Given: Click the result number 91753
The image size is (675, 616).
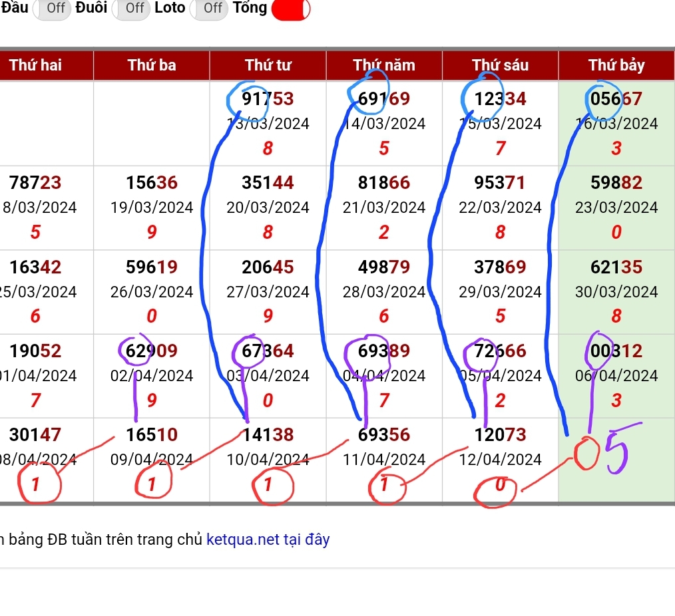Looking at the screenshot, I should 268,99.
